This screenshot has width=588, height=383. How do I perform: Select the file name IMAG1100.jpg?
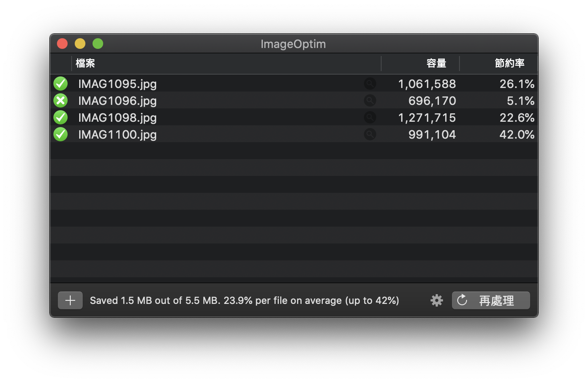[x=117, y=135]
